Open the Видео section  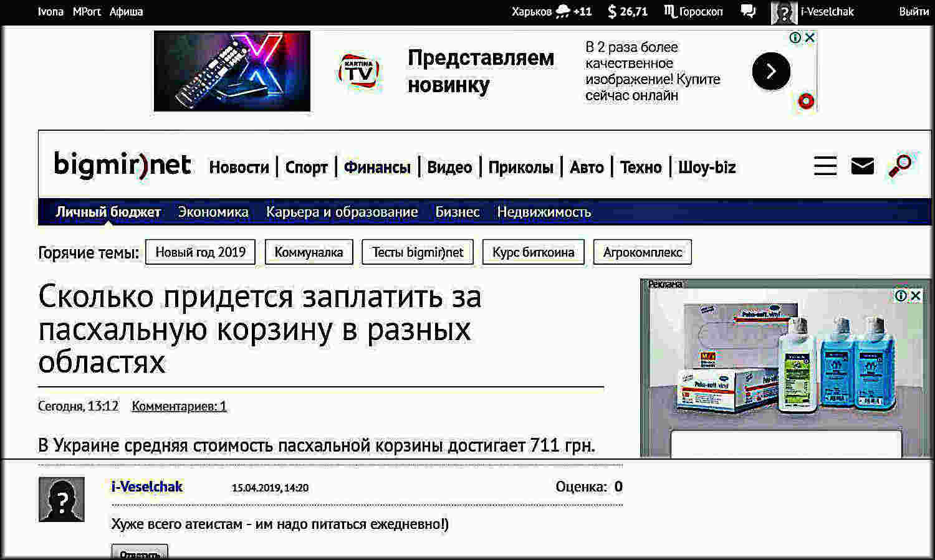pos(449,168)
